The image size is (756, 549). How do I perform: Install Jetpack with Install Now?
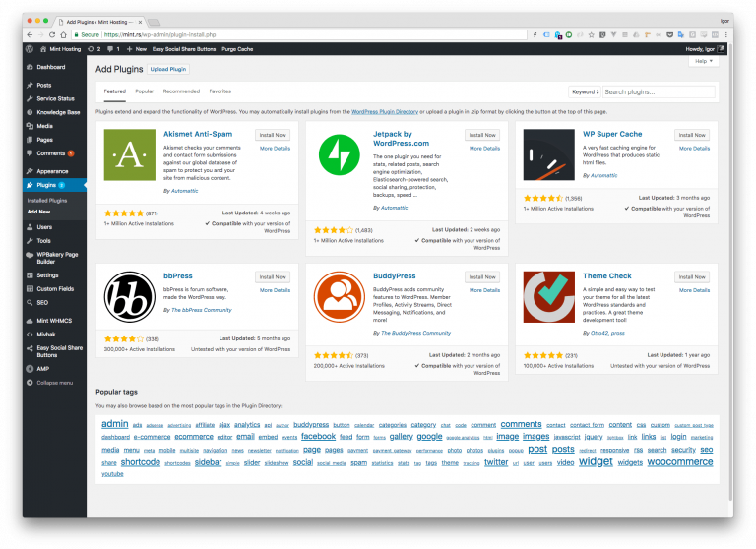[482, 135]
